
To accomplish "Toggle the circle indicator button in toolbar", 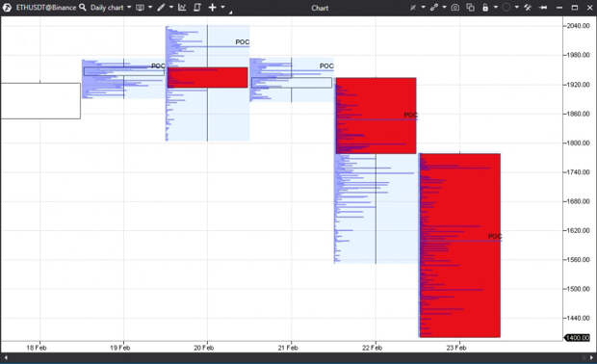I will pos(506,8).
